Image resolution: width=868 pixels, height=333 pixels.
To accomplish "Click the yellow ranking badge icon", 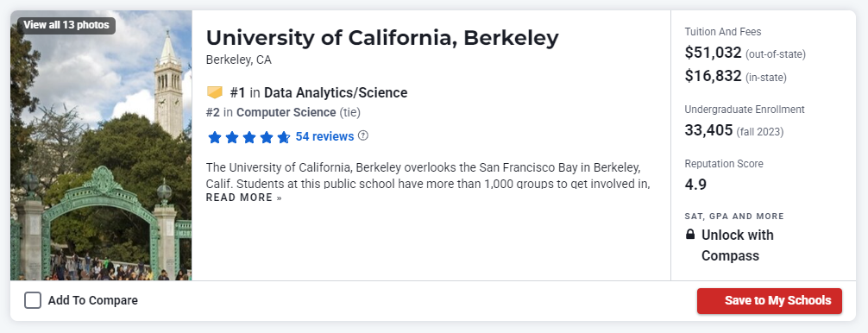I will pyautogui.click(x=214, y=92).
